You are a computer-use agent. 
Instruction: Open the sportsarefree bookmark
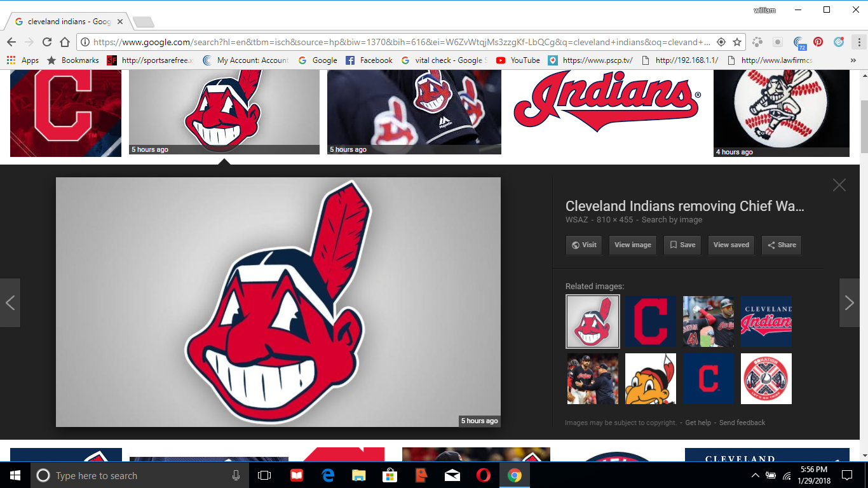(x=150, y=60)
